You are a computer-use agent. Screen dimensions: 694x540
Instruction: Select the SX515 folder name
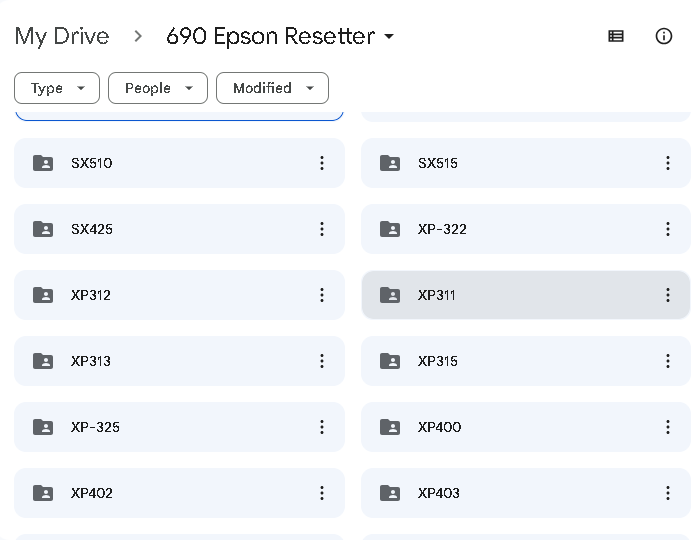[438, 163]
